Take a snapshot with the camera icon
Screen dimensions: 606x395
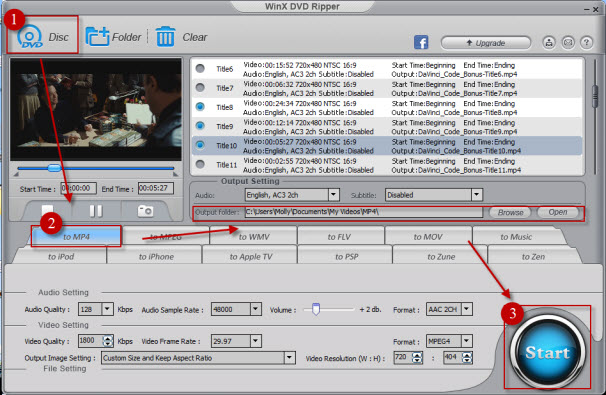pyautogui.click(x=145, y=211)
